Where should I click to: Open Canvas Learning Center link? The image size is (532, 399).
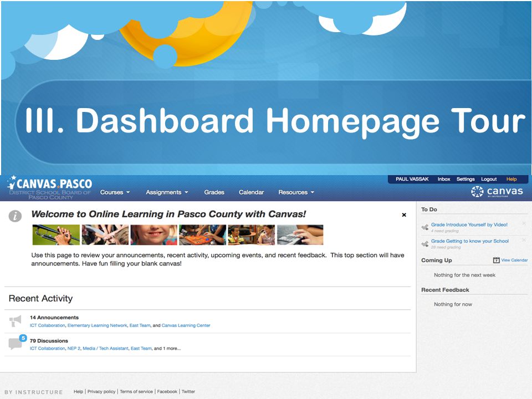[186, 325]
